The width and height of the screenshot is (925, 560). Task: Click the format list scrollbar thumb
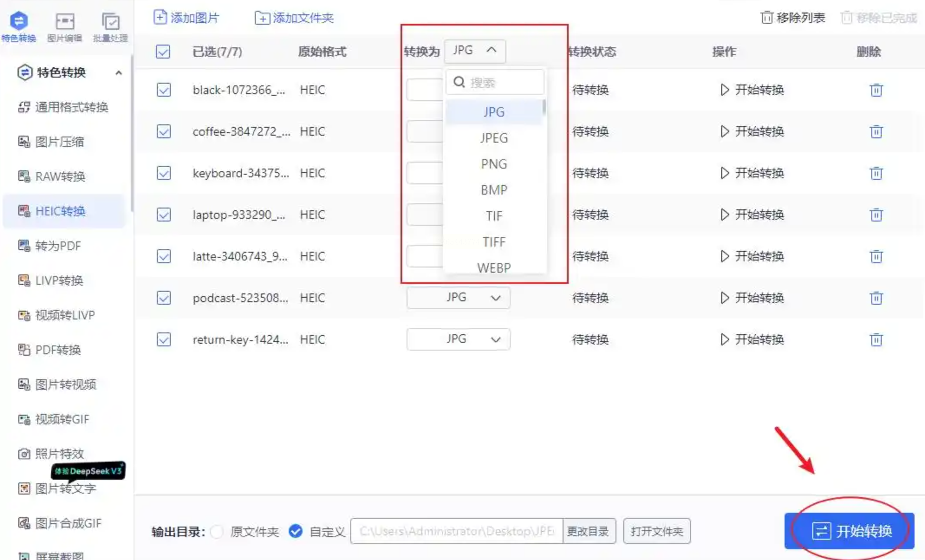pyautogui.click(x=544, y=107)
